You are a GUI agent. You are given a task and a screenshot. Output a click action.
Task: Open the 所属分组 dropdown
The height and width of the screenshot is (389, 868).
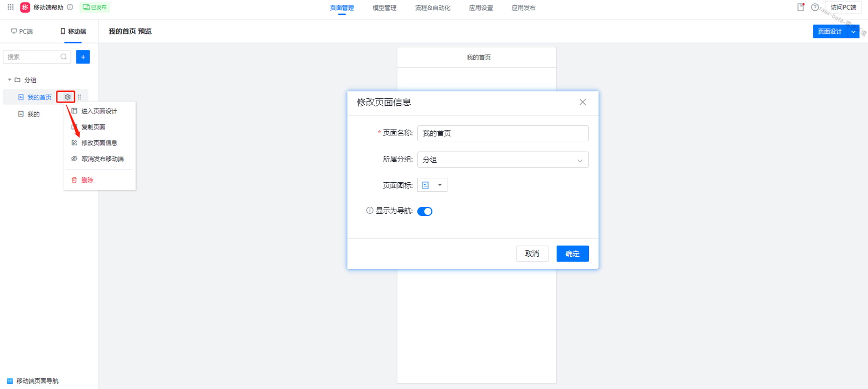pyautogui.click(x=503, y=160)
